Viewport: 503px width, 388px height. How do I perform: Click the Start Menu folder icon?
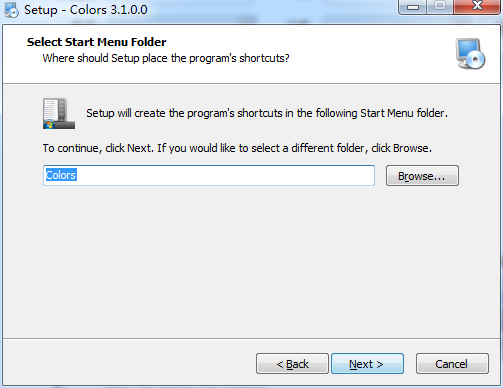click(x=59, y=113)
